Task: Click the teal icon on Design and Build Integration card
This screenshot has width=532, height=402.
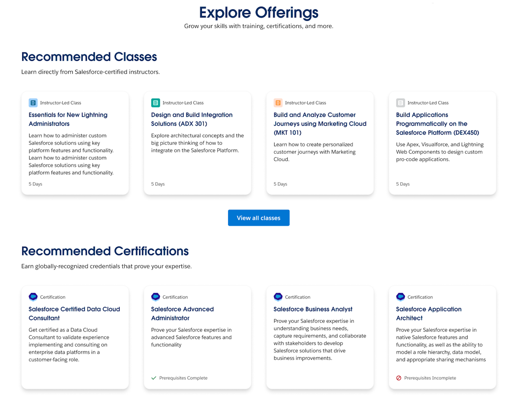Action: (155, 103)
